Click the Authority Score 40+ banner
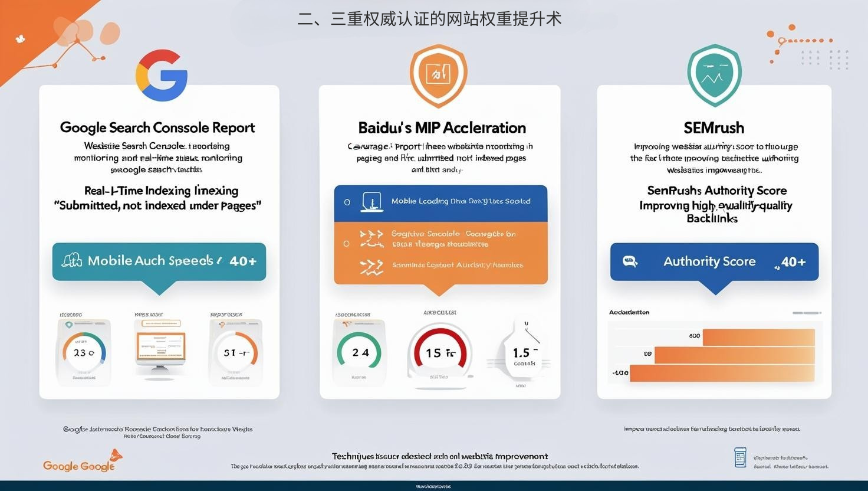Screen dimensions: 868x491 [x=714, y=261]
